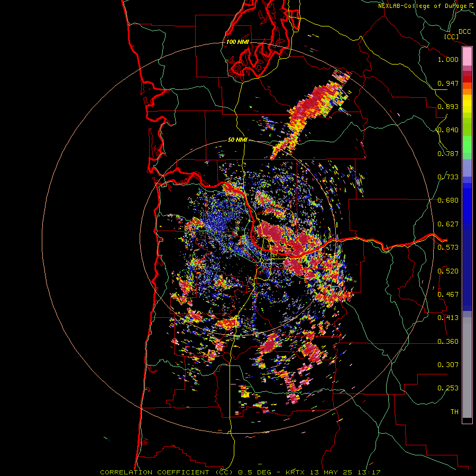Select the 0.413 scale value
This screenshot has height=476, width=476.
[x=448, y=318]
